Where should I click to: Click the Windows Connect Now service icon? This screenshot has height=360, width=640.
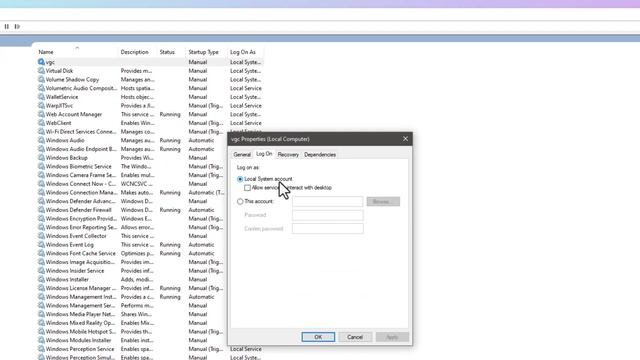[41, 184]
